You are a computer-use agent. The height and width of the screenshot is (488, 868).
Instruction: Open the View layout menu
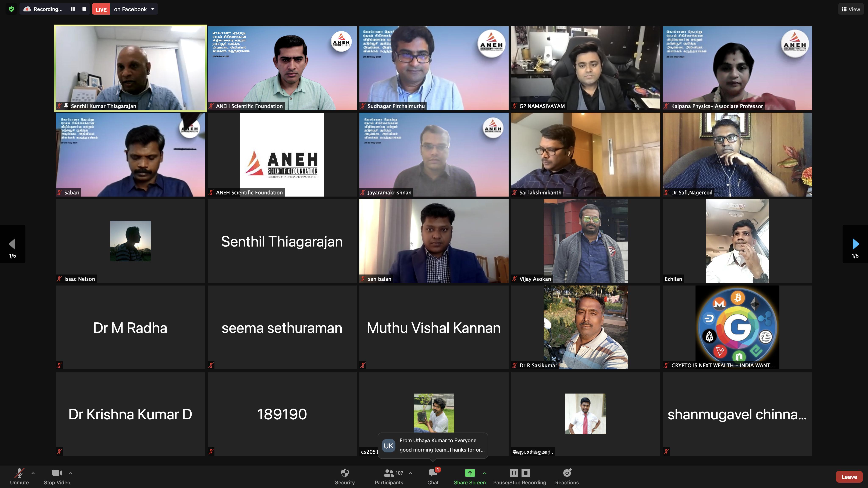851,9
